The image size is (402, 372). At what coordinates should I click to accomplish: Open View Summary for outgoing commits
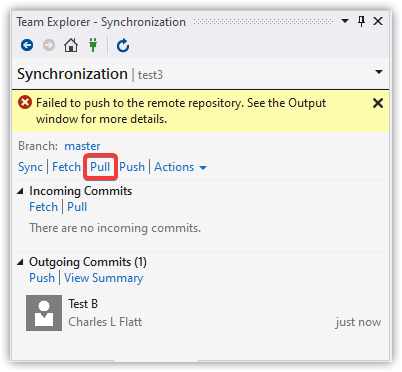coord(104,278)
